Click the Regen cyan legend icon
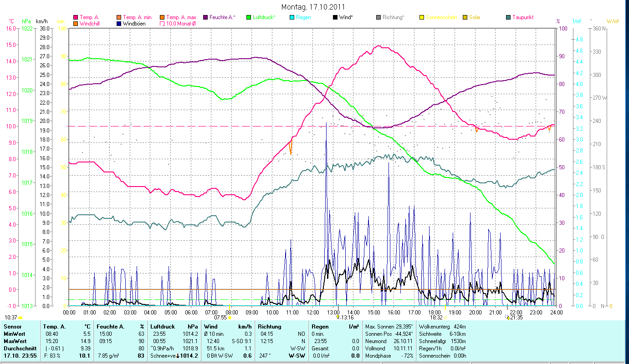This screenshot has height=364, width=629. (292, 17)
